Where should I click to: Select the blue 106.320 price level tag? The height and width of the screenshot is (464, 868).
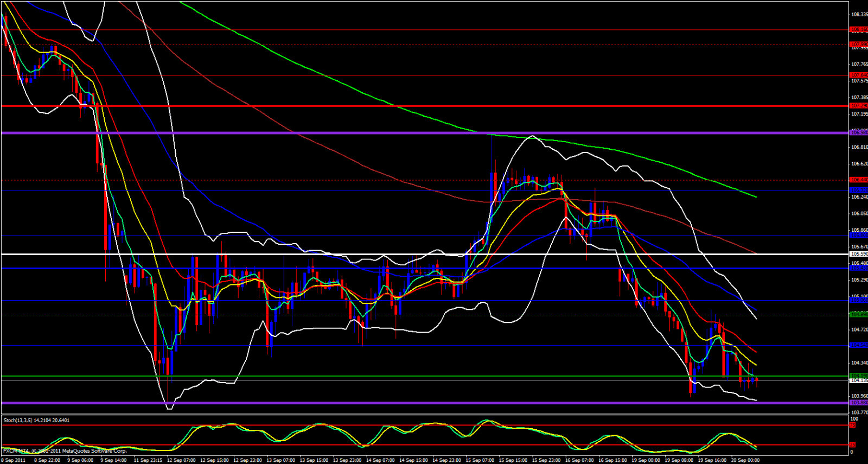click(859, 190)
